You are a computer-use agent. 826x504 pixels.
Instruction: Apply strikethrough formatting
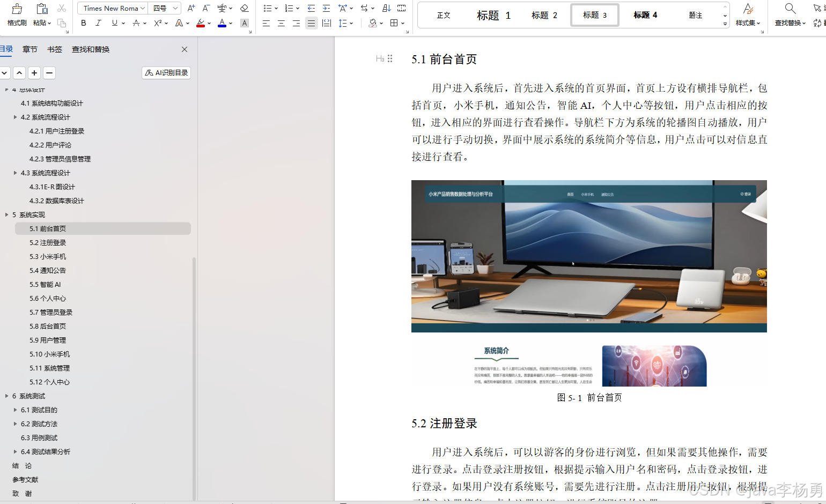(136, 23)
